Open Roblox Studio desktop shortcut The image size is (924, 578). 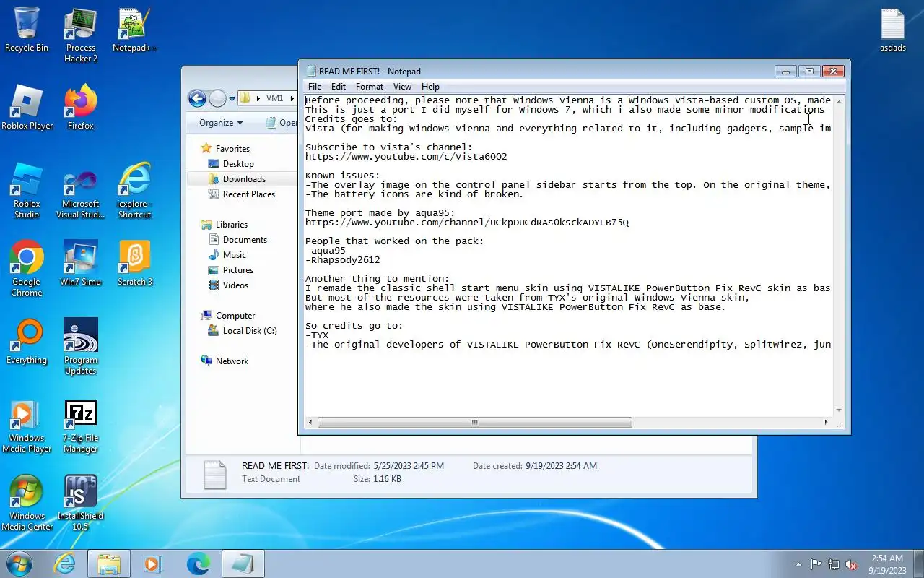click(27, 191)
